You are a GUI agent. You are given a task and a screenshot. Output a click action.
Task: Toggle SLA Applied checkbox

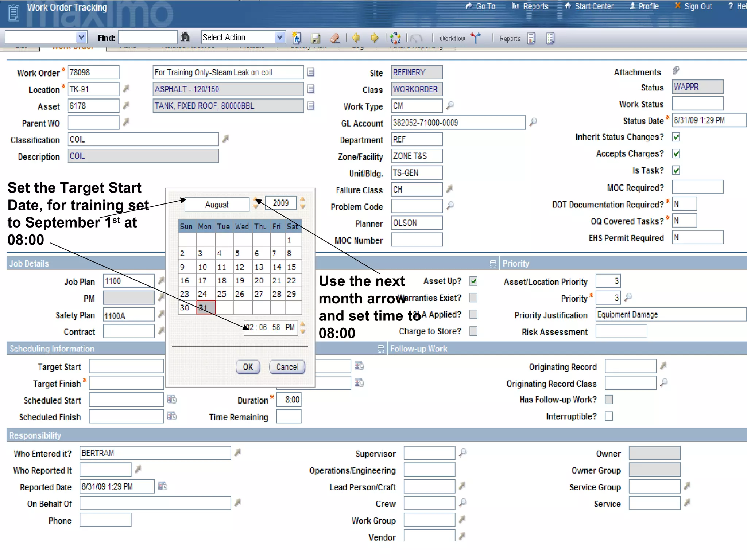tap(473, 315)
